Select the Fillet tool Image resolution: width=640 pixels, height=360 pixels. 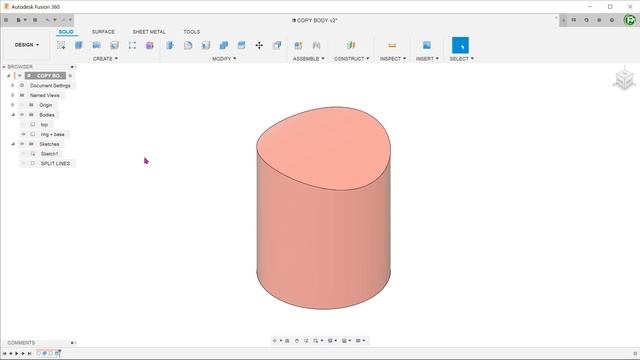[188, 45]
